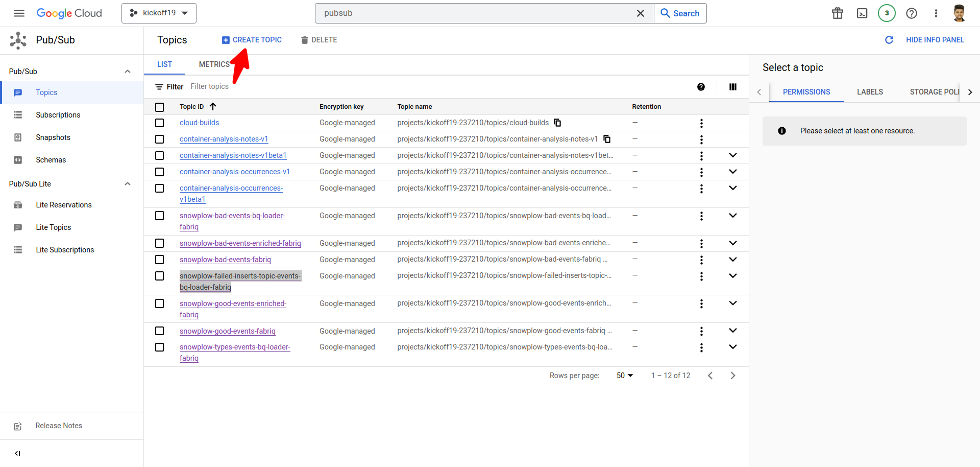
Task: Check the container-analysis-occurrences-v1 checkbox
Action: pyautogui.click(x=160, y=172)
